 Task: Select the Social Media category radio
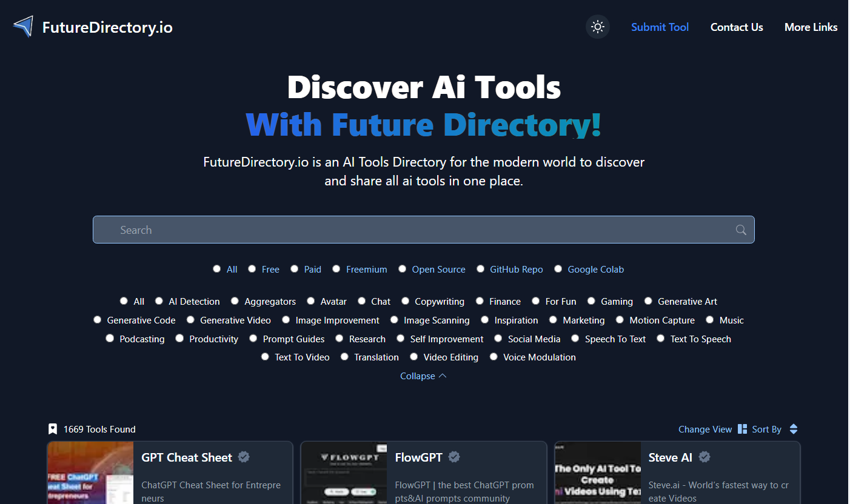[x=498, y=339]
